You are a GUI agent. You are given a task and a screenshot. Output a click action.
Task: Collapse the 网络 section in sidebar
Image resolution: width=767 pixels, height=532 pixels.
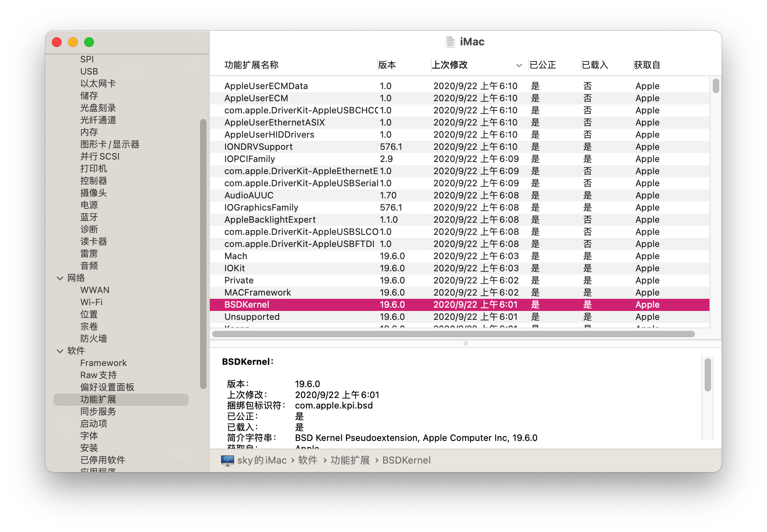60,278
